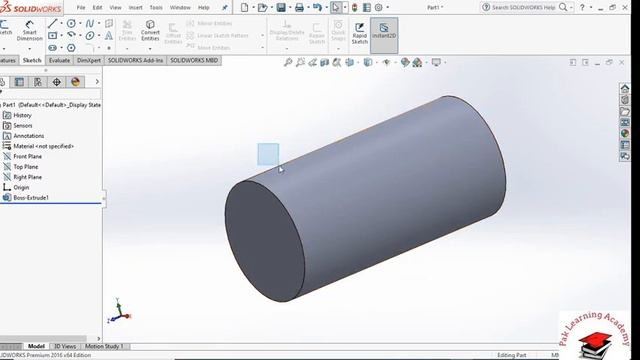Select the Corner Rectangle tool
640x360 pixels.
pos(53,36)
